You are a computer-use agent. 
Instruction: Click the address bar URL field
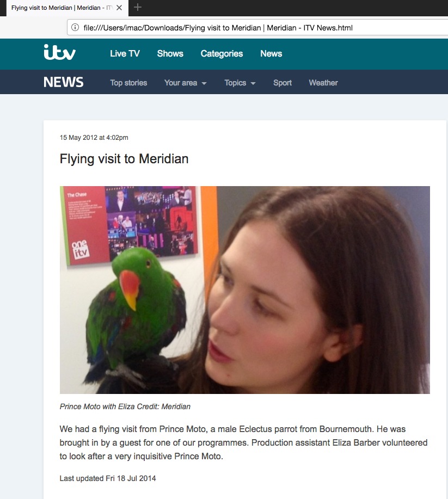[257, 27]
